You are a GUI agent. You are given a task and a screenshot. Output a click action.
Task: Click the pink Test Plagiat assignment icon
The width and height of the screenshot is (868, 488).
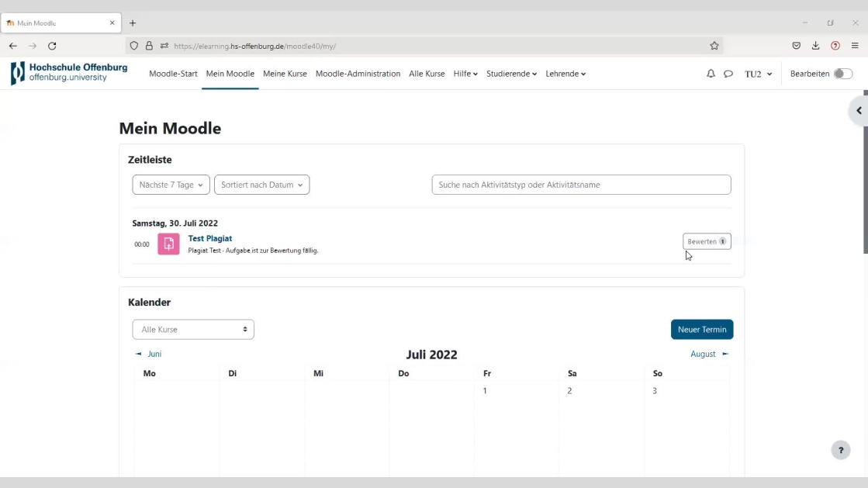click(168, 244)
